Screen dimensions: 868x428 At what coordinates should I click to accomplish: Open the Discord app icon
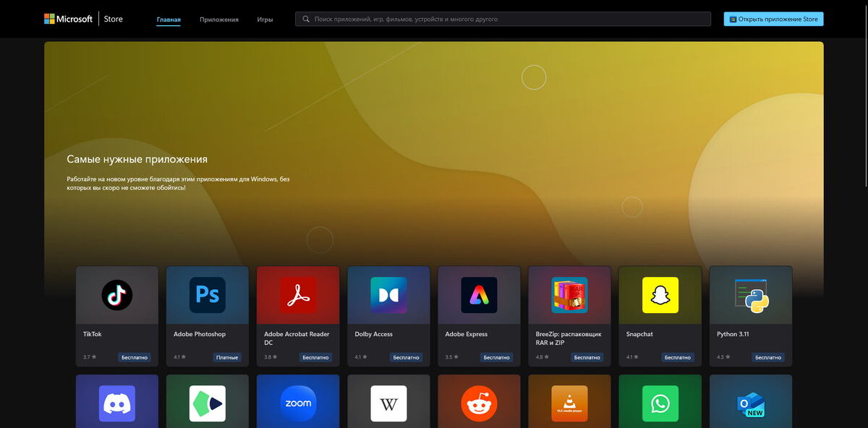[117, 403]
